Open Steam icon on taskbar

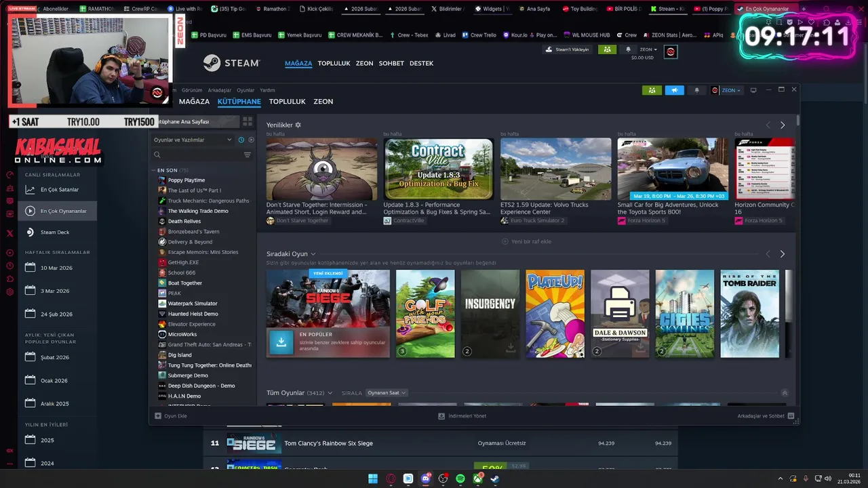click(495, 479)
